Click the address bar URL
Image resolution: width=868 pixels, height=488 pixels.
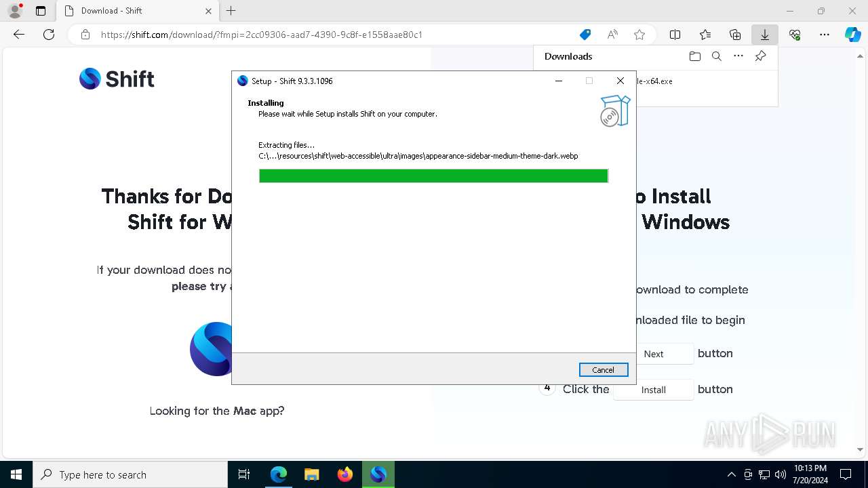262,35
